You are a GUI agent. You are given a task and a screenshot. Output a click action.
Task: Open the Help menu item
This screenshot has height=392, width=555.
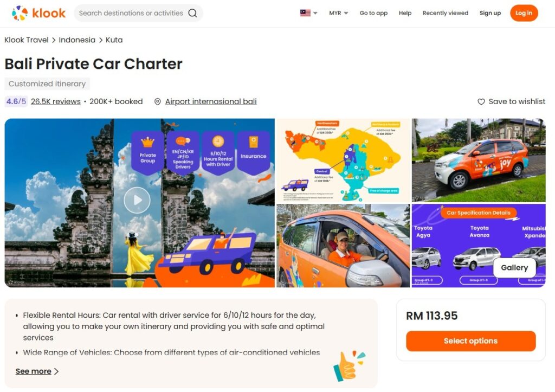click(x=405, y=13)
